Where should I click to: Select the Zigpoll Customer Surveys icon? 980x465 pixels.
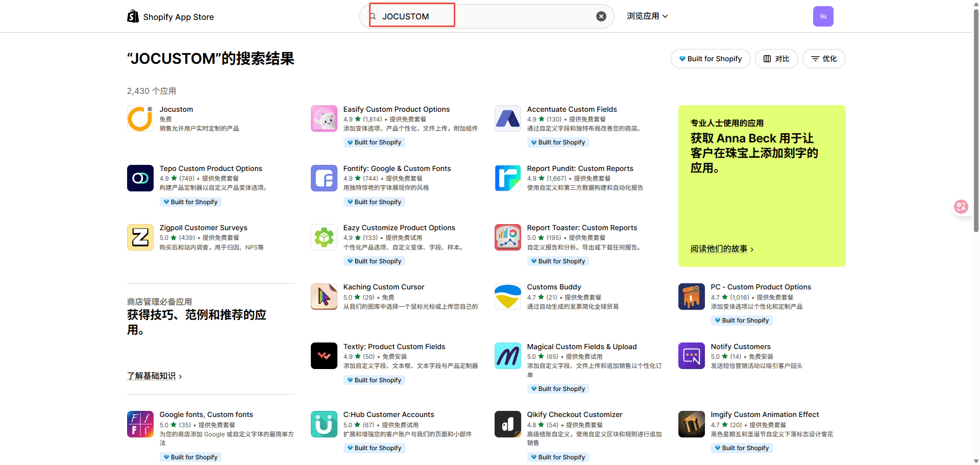pos(140,237)
